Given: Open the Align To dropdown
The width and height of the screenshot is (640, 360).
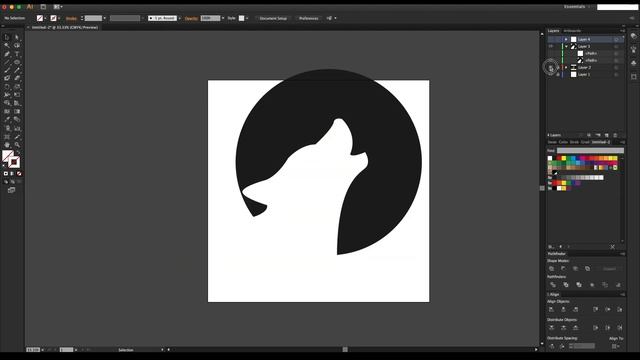Looking at the screenshot, I should [615, 346].
